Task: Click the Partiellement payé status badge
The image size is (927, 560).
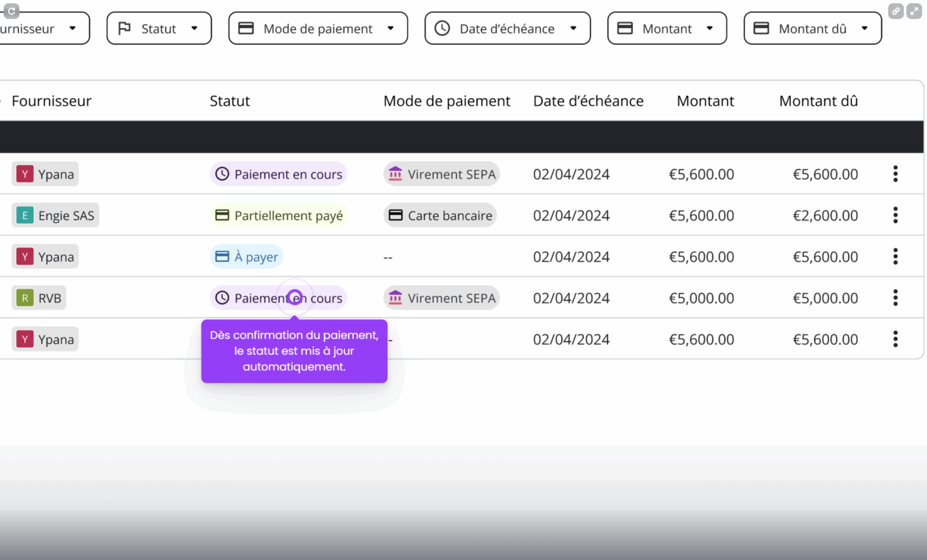Action: tap(279, 215)
